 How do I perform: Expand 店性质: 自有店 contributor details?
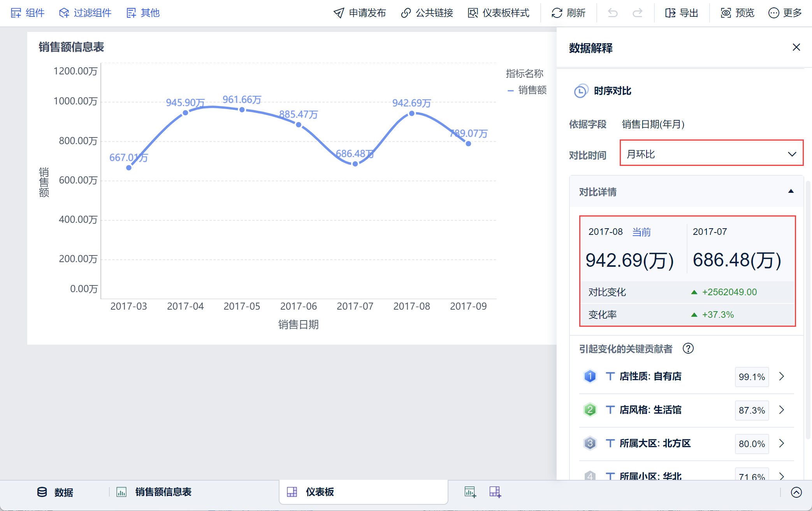tap(781, 376)
